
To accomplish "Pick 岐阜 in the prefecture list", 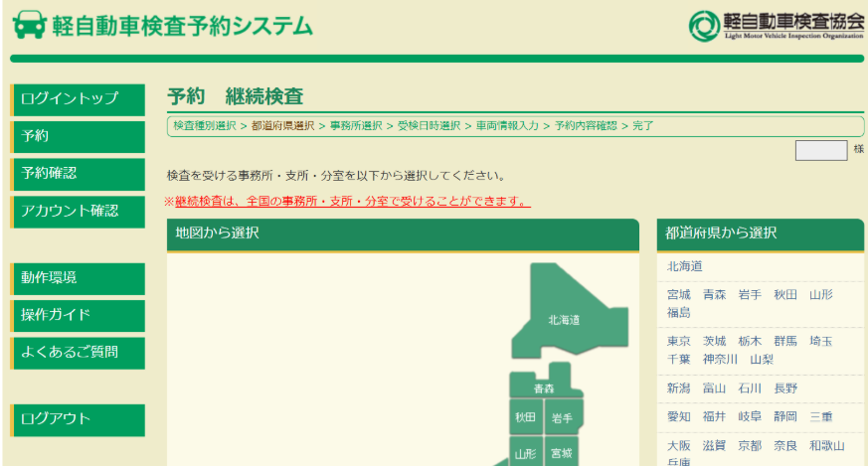I will 750,416.
